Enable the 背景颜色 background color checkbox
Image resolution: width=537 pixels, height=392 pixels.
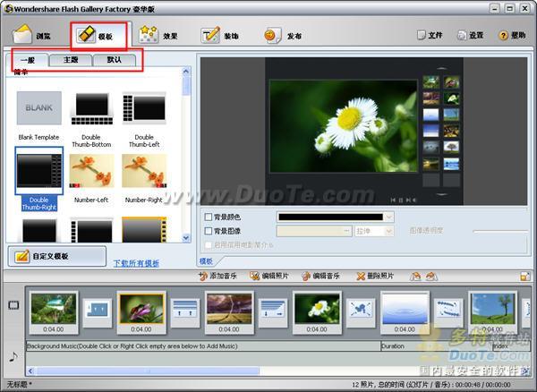tap(208, 217)
